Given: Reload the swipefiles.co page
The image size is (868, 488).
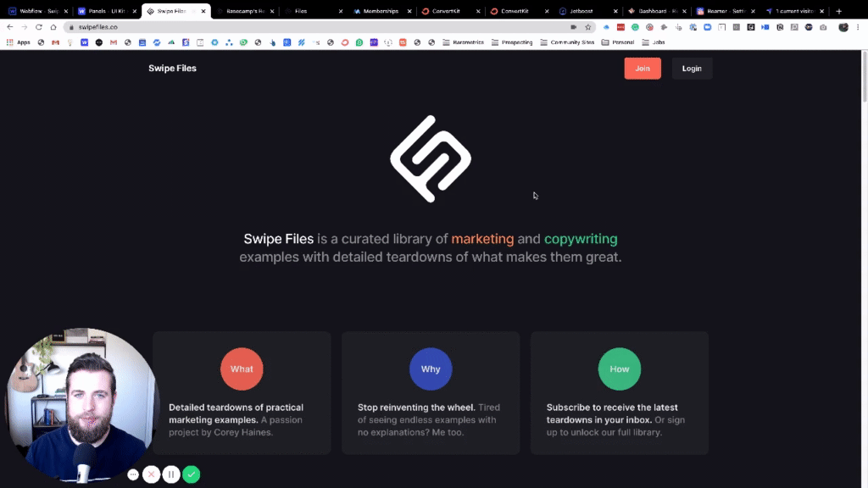Looking at the screenshot, I should pos(39,26).
